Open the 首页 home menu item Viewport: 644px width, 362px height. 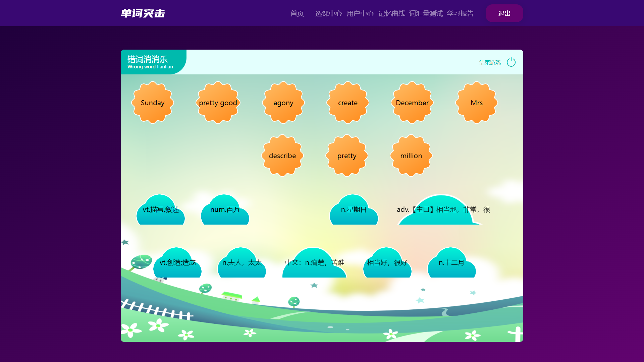[297, 13]
